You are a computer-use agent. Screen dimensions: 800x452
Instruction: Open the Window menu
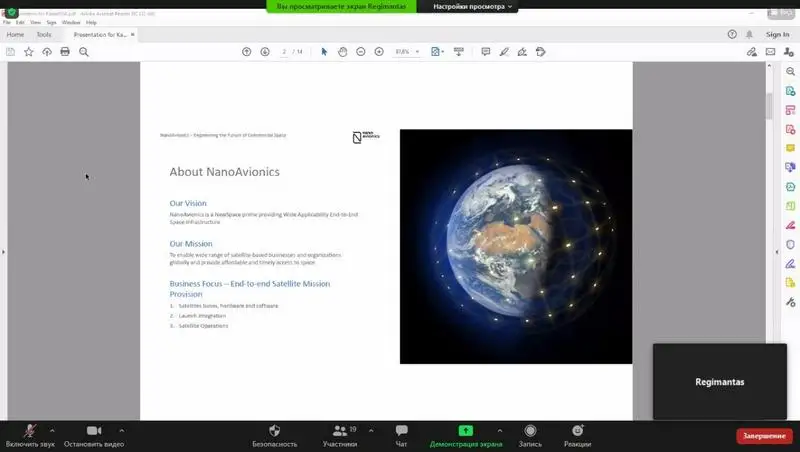point(71,22)
